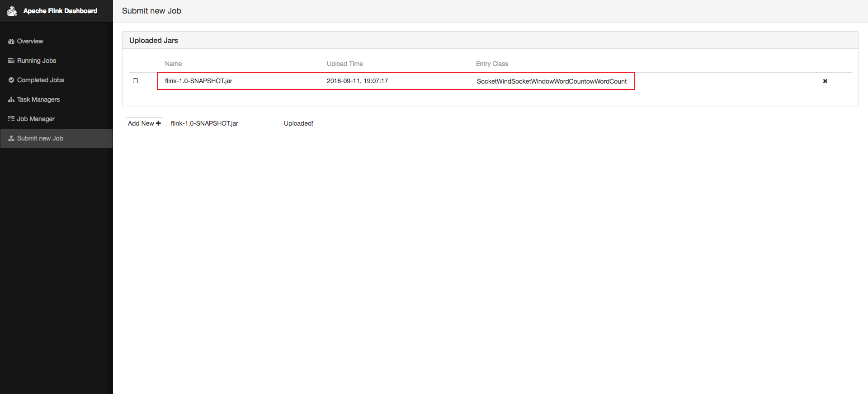Click the Job Manager server icon
This screenshot has height=394, width=868.
(11, 119)
